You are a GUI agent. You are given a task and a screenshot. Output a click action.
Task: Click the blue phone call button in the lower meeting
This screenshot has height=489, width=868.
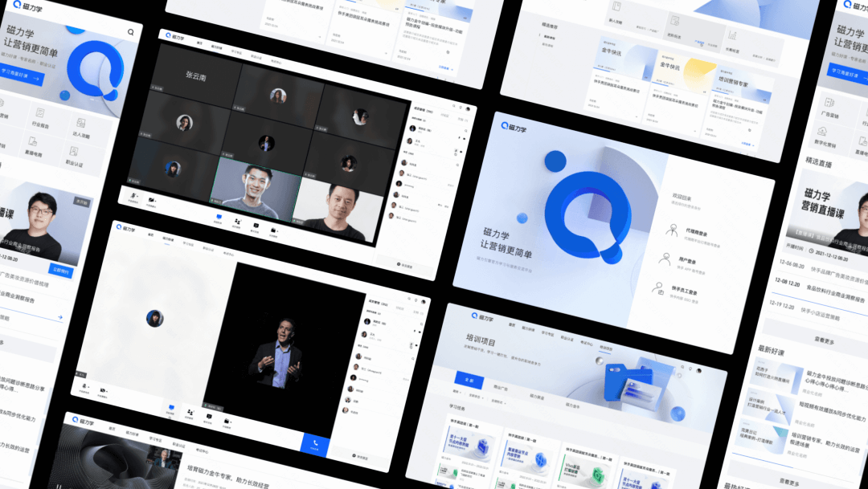pos(316,443)
